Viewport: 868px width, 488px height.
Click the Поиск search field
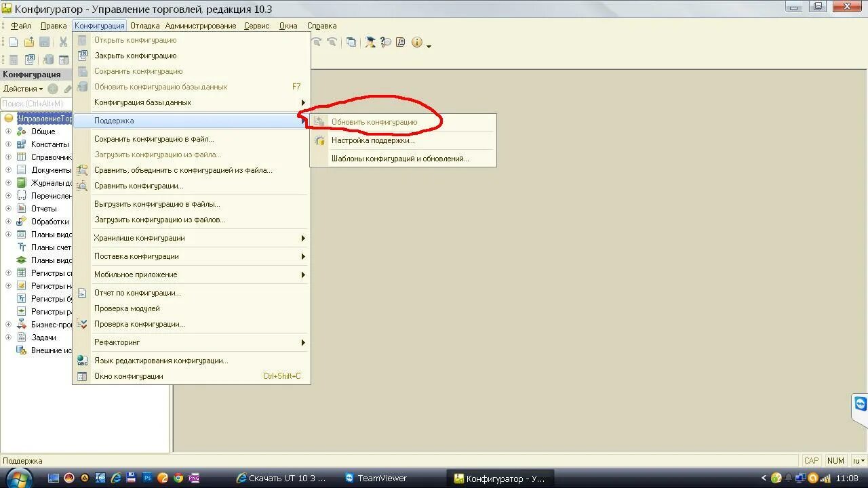tap(37, 104)
